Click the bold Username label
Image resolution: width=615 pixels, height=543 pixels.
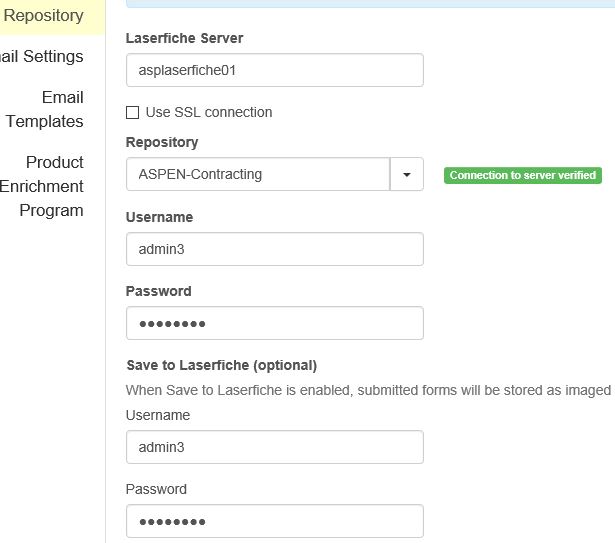(159, 217)
